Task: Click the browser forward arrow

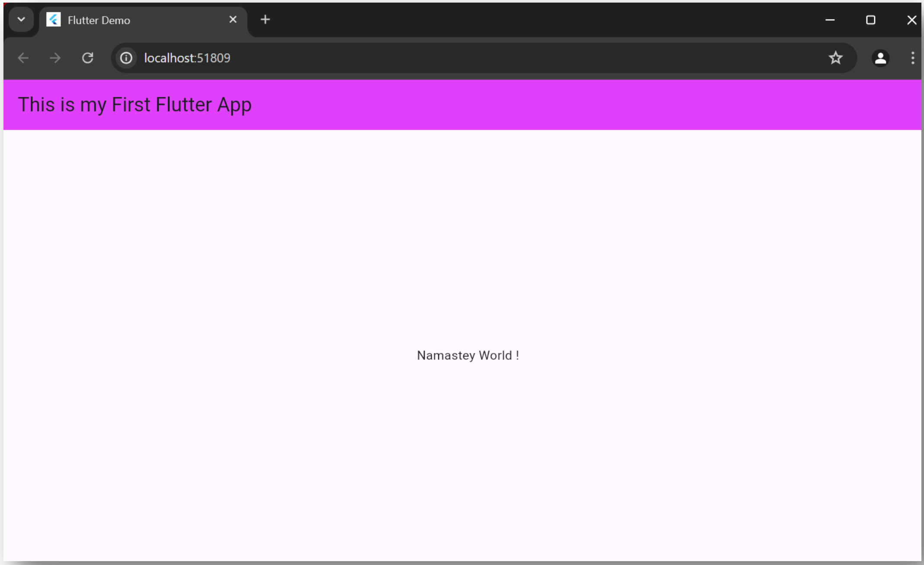Action: click(x=55, y=58)
